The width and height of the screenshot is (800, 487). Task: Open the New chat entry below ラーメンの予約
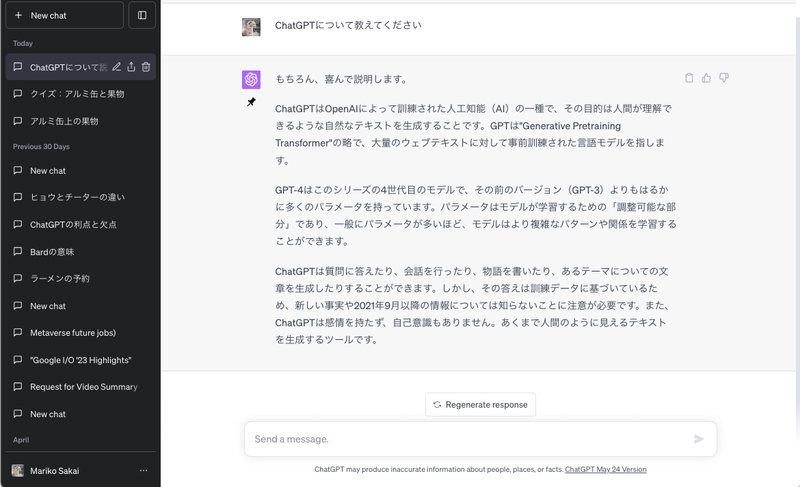pos(81,306)
